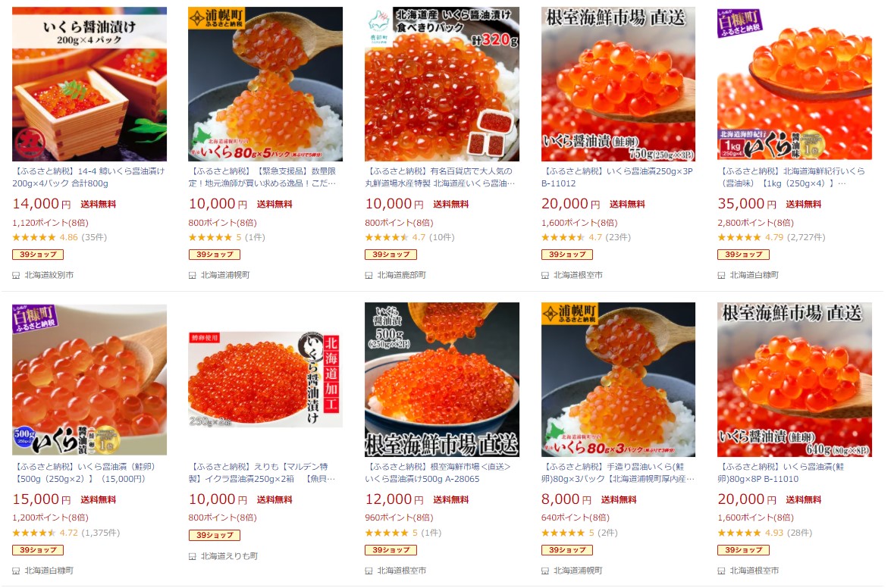The image size is (894, 588).
Task: Click the location icon beside 北海道鹿部町
Action: [x=369, y=275]
